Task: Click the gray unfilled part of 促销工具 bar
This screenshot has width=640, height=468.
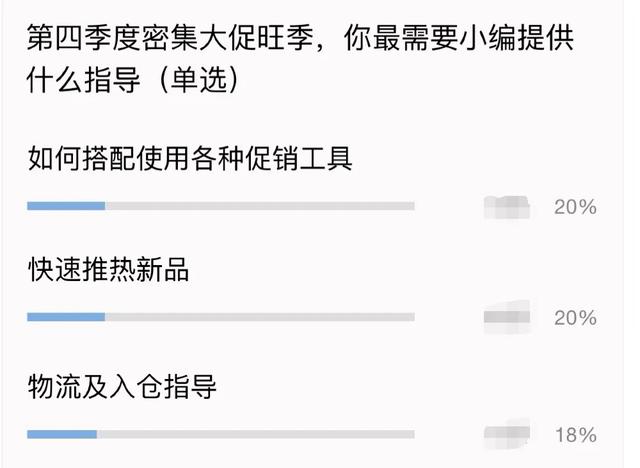Action: (x=260, y=206)
